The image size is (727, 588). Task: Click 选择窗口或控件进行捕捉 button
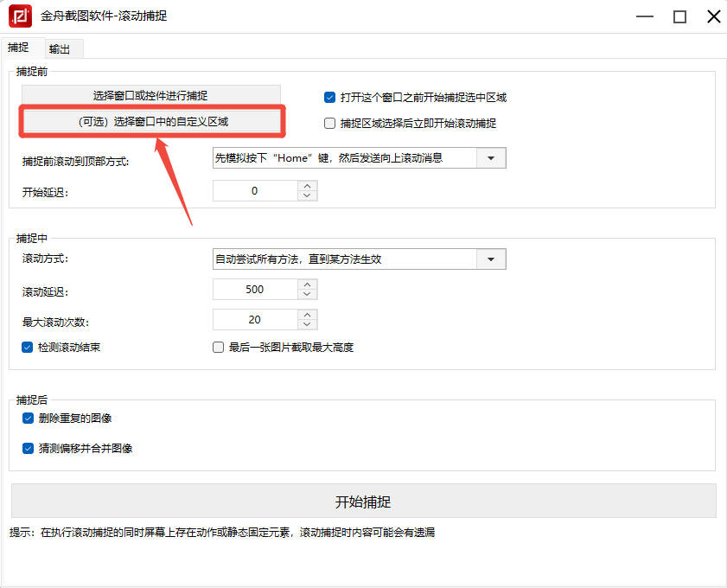150,95
